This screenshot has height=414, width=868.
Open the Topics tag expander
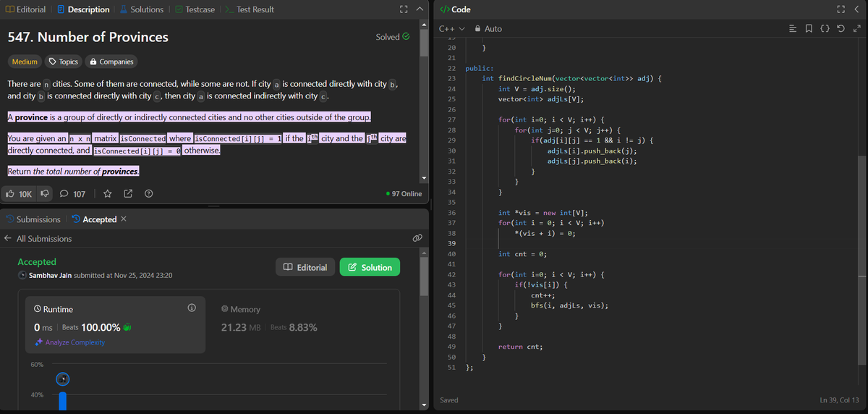(x=63, y=62)
